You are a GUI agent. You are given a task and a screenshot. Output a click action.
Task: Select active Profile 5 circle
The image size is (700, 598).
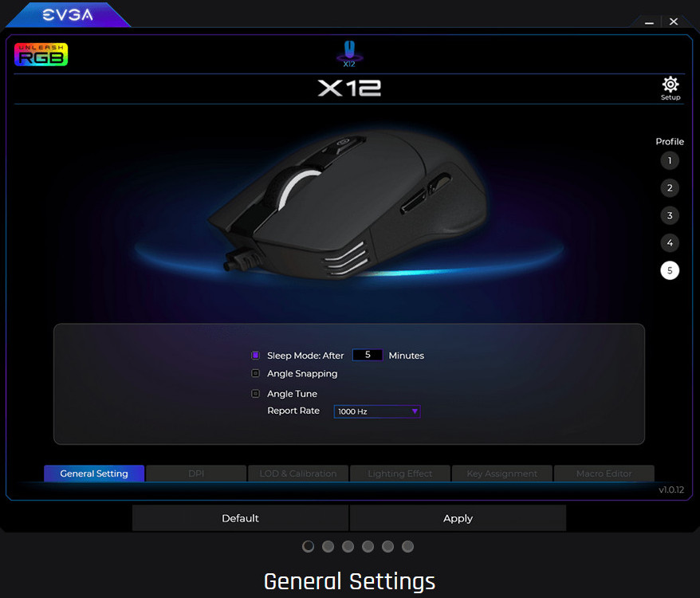670,270
